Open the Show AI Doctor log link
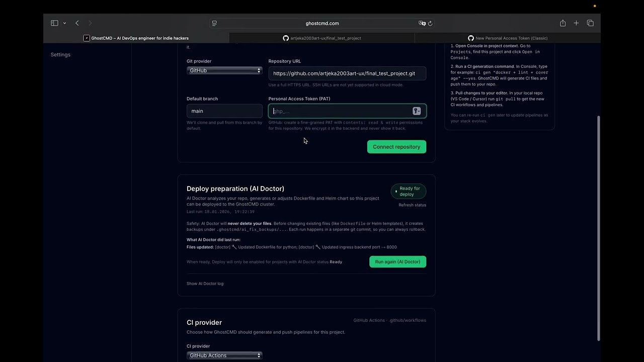 [x=205, y=283]
